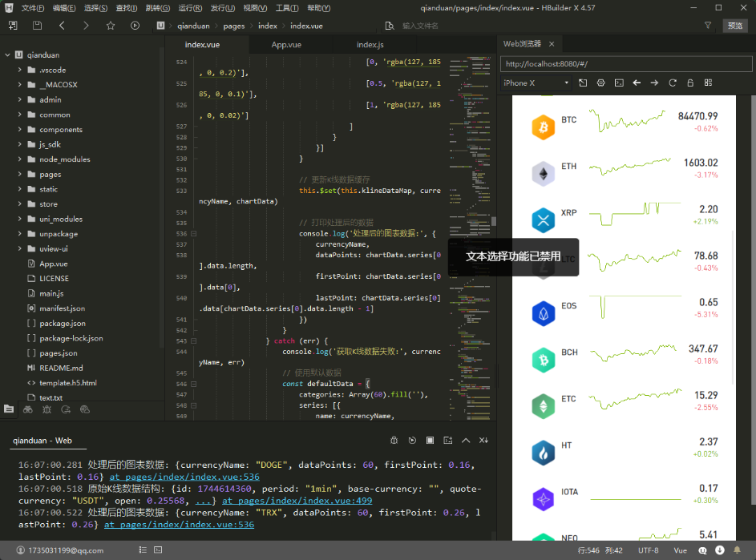Stop the running qianduan Web console

tap(430, 440)
